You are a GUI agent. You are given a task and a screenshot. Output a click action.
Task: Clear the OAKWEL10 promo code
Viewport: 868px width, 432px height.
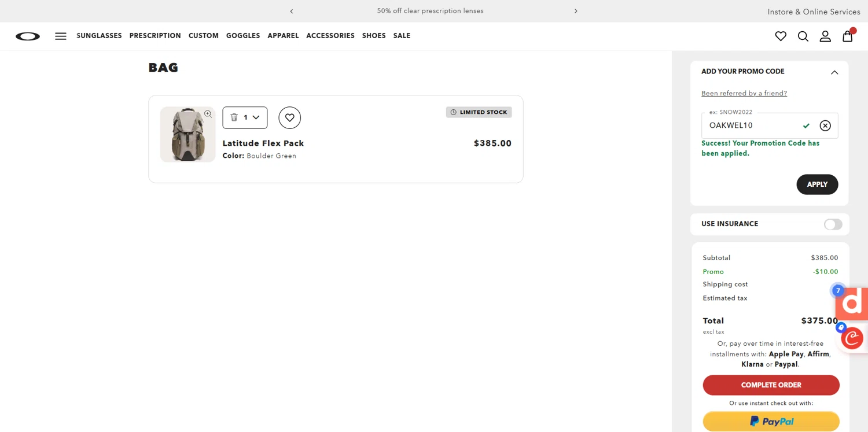(825, 125)
